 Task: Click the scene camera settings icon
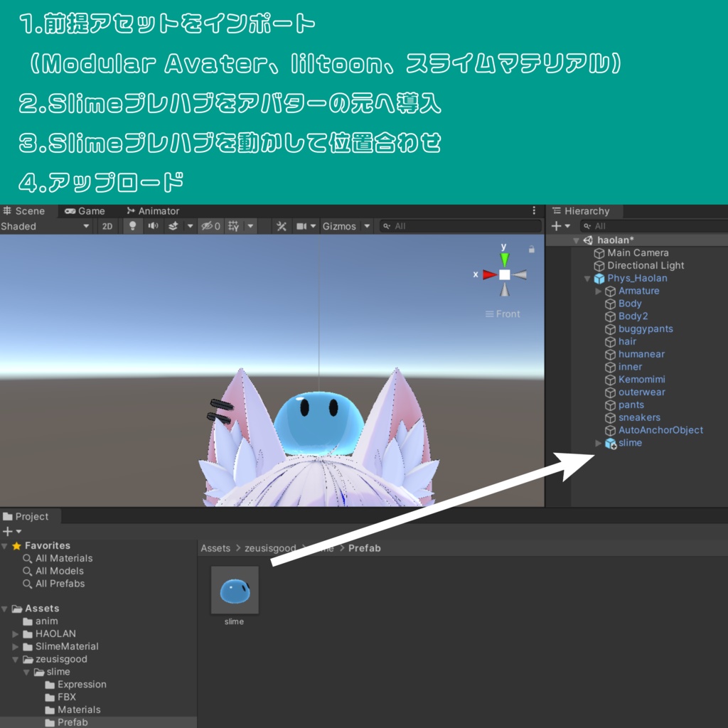tap(301, 226)
